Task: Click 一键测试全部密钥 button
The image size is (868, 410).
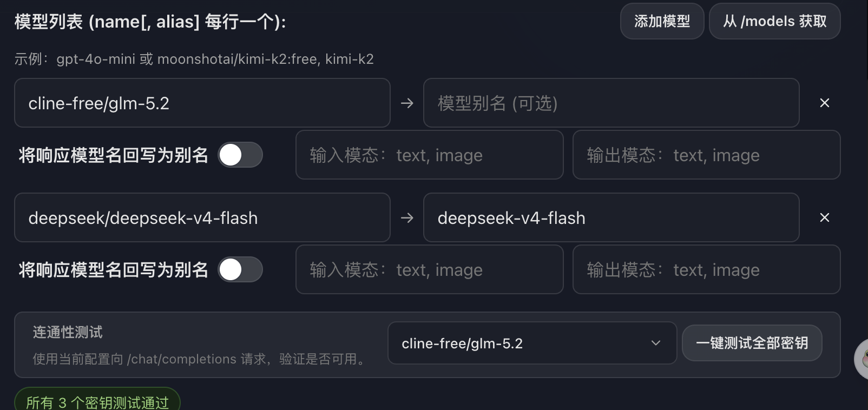Action: coord(752,343)
